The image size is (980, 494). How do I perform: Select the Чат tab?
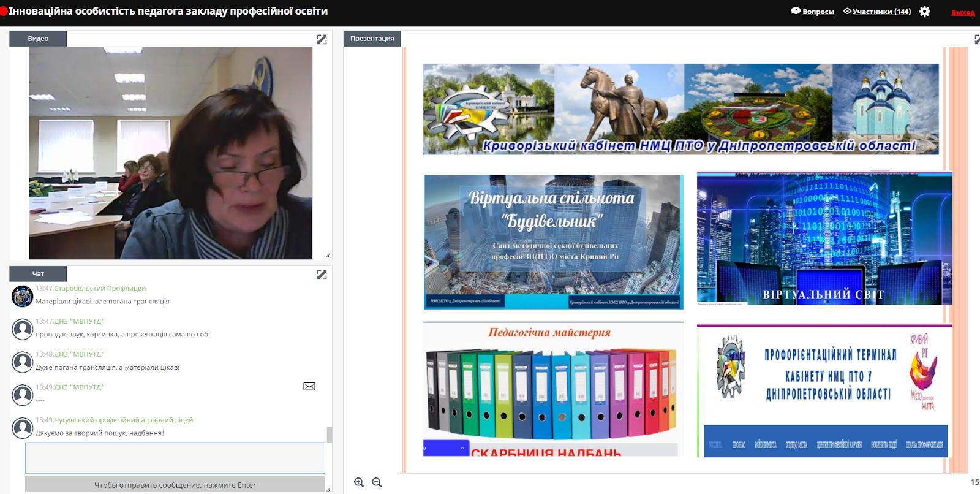pos(38,273)
